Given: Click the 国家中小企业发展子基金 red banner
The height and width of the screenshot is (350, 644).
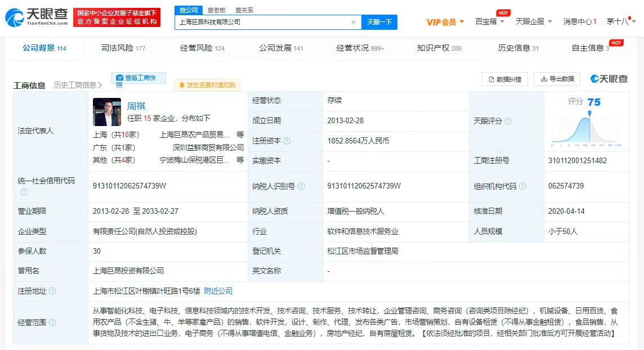Looking at the screenshot, I should (117, 17).
